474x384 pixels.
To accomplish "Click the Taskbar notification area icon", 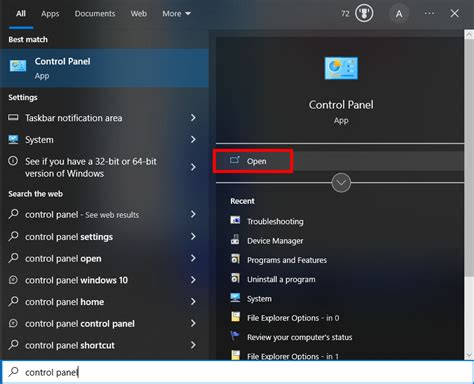I will click(13, 117).
